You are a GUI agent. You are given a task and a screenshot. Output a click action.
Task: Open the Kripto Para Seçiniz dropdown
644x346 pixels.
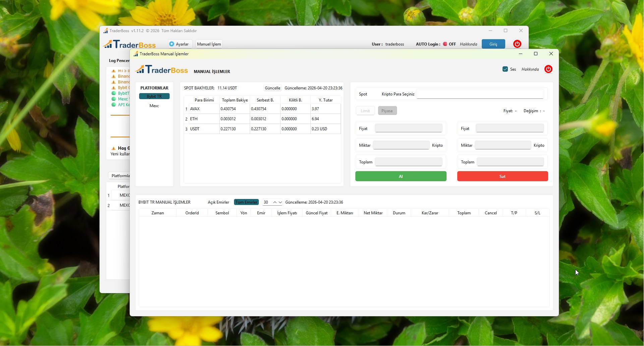click(x=480, y=94)
